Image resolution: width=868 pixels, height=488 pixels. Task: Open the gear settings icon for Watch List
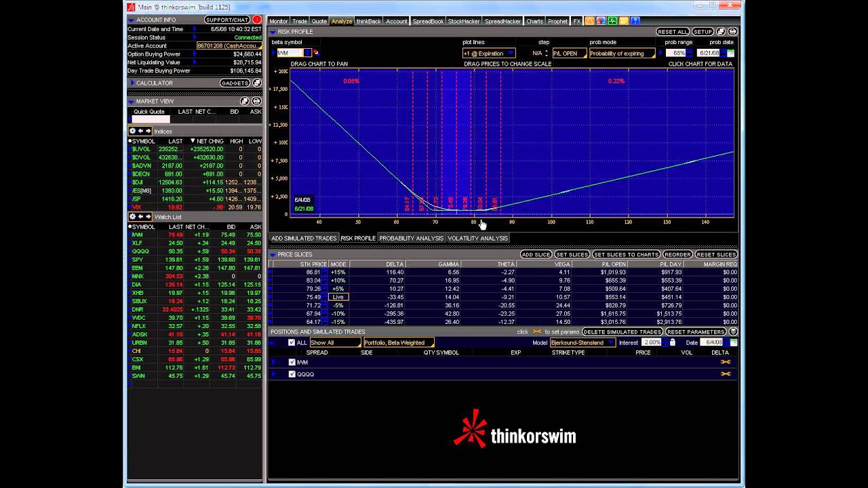click(x=133, y=217)
